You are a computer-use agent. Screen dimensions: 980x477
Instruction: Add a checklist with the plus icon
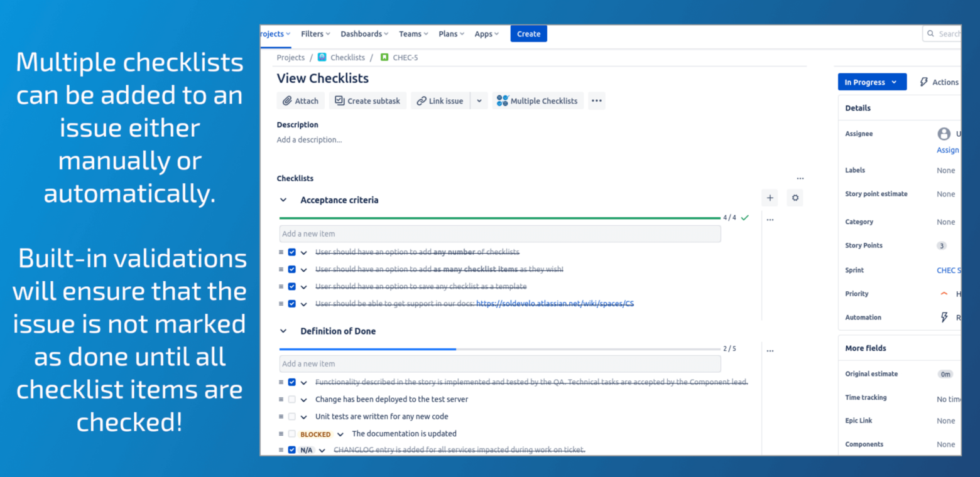(x=770, y=198)
